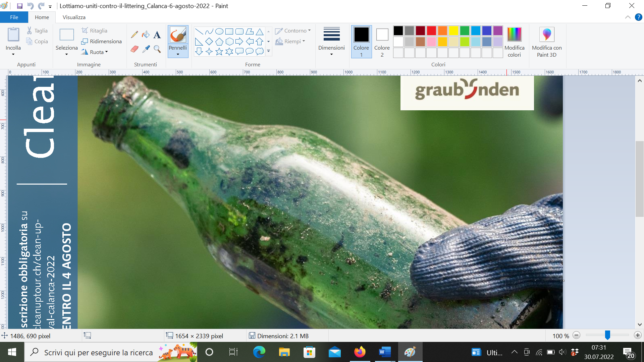Open Microsoft Edge from the taskbar

[259, 352]
